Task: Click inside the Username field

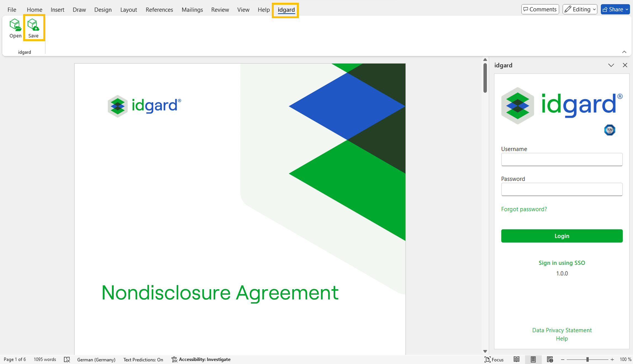Action: tap(562, 159)
